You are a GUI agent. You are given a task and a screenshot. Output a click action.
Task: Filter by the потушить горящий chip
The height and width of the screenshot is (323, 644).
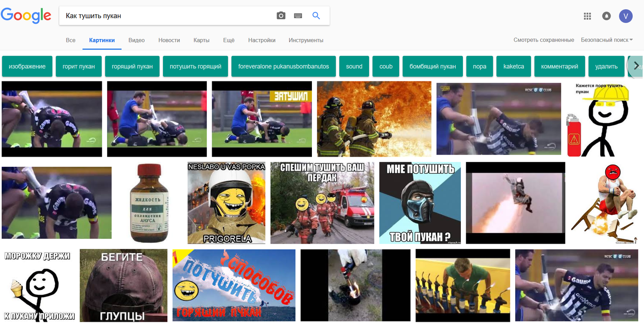[195, 66]
